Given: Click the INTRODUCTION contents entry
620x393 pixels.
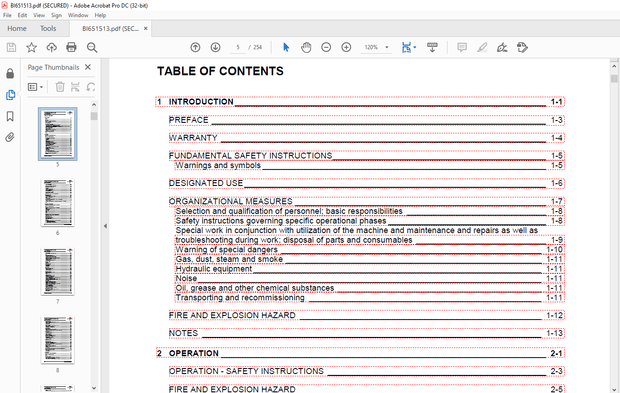Looking at the screenshot, I should (360, 102).
